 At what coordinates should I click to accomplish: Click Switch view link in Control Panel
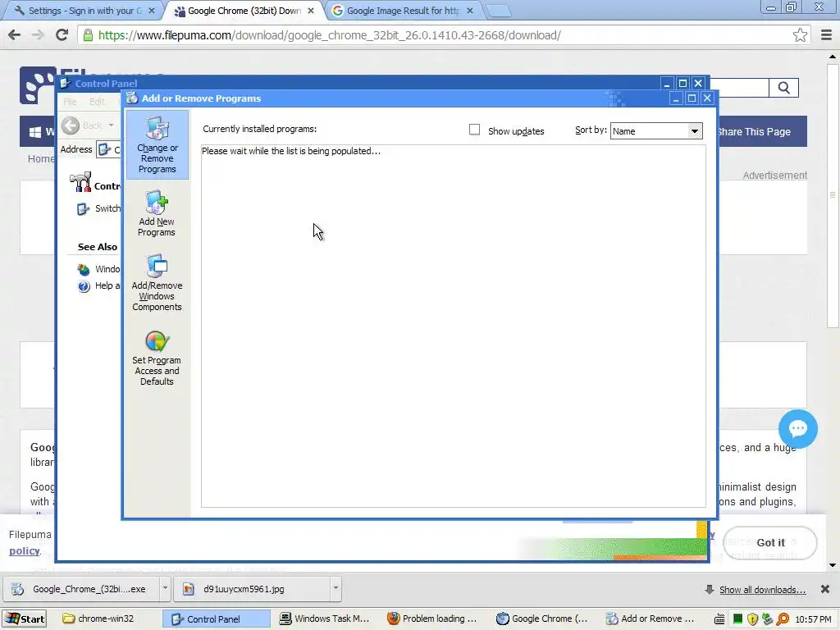click(x=100, y=208)
